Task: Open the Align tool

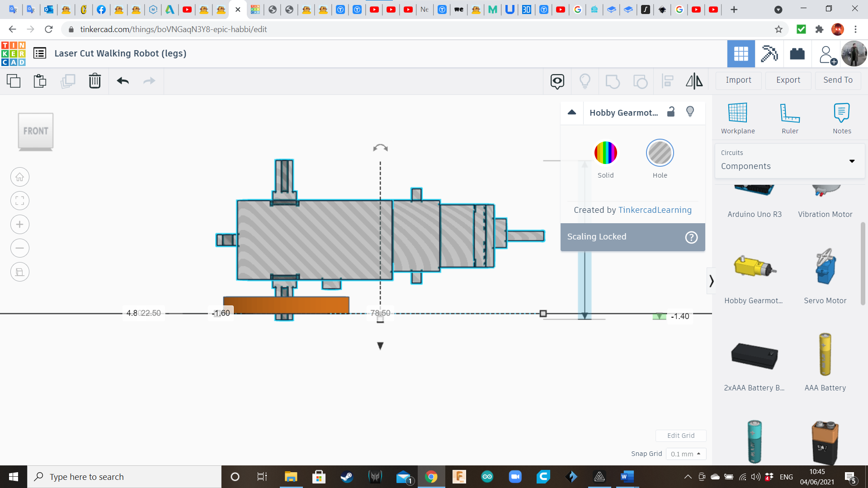Action: (x=667, y=81)
